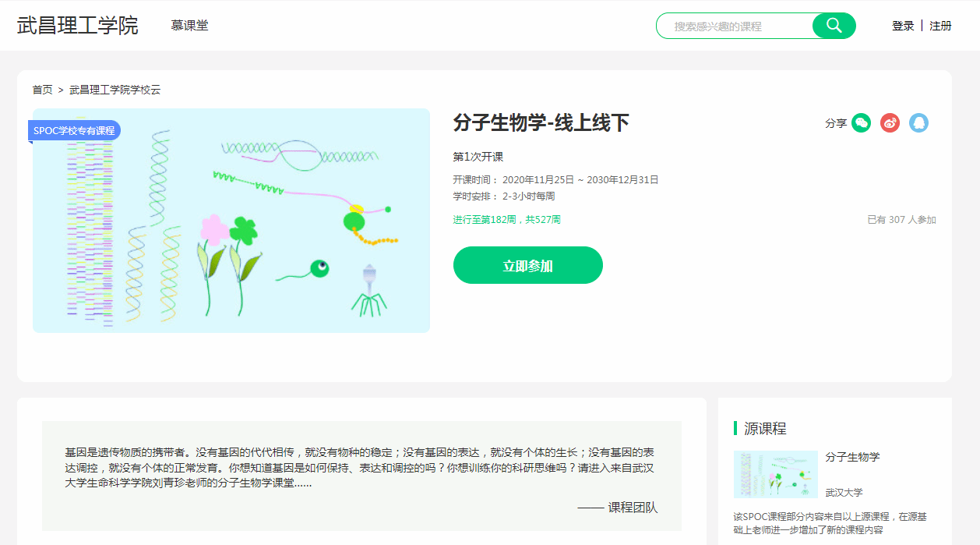Open the 慕课堂 menu item
Screen dimensions: 980x545
(x=189, y=26)
